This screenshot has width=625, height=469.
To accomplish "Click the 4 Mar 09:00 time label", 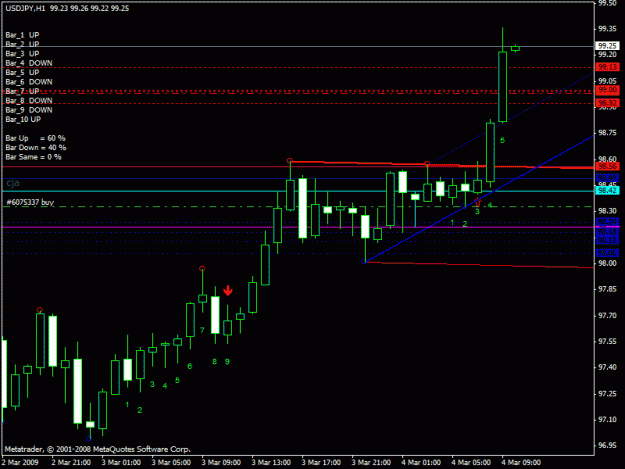I will pyautogui.click(x=521, y=463).
